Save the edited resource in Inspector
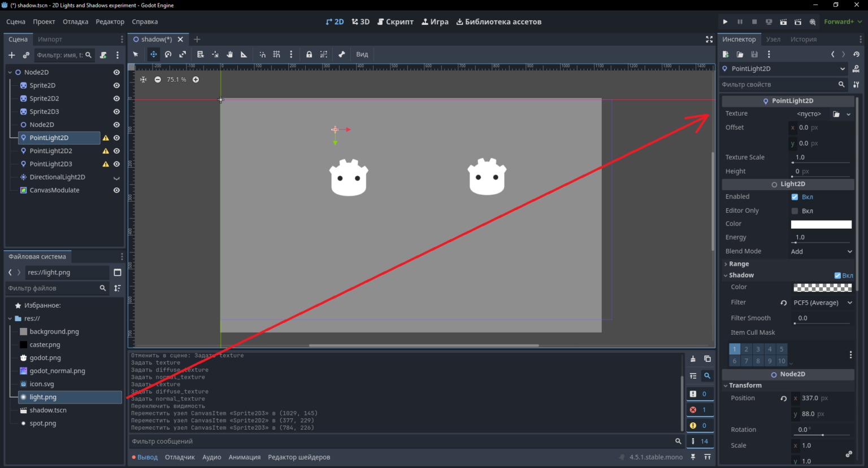 pyautogui.click(x=754, y=54)
